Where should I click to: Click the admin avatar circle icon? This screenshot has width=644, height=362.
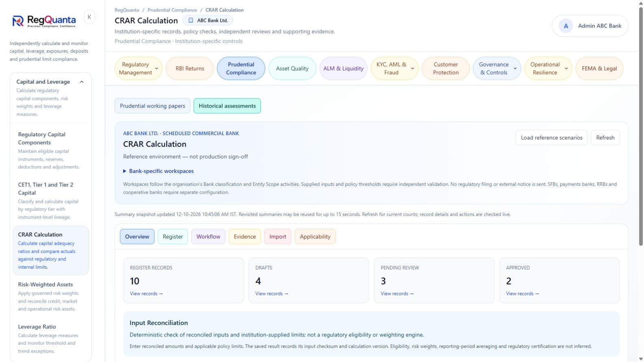[566, 26]
